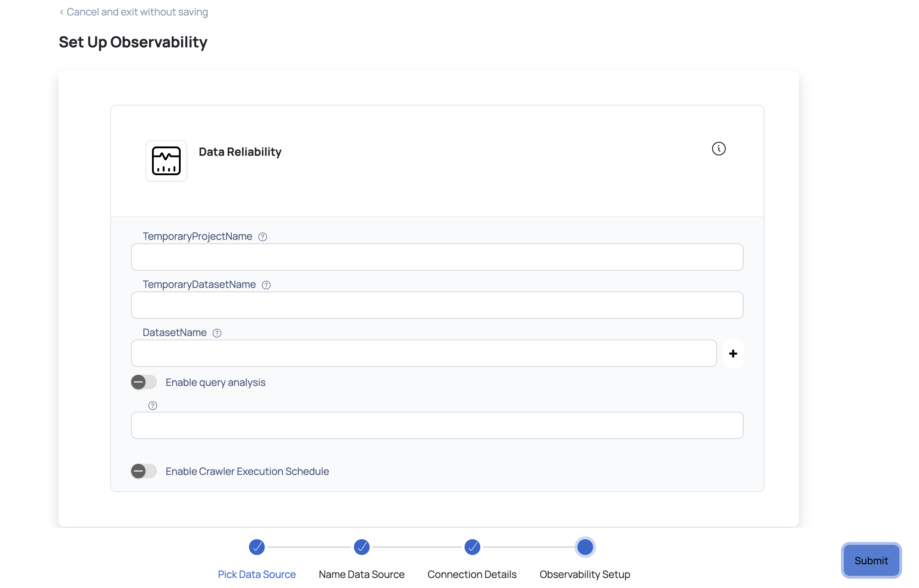This screenshot has width=919, height=588.
Task: Focus the DatasetName text input
Action: pyautogui.click(x=423, y=353)
